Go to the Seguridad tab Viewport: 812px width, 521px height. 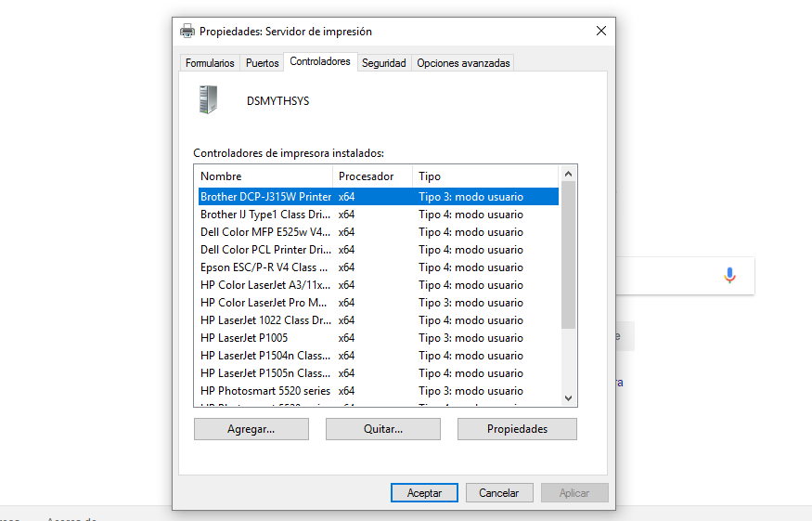[x=383, y=63]
